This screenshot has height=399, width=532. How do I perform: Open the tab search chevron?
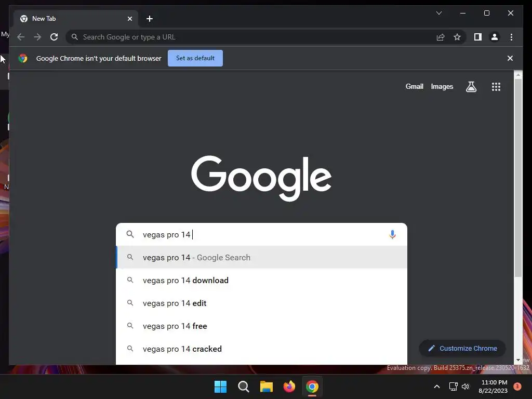438,13
